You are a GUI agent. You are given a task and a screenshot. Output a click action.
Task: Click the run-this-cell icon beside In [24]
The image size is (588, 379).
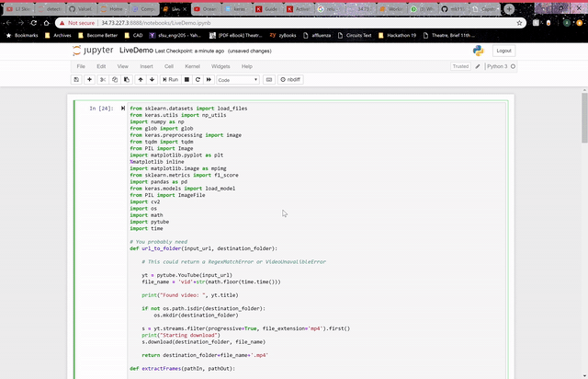[x=122, y=109]
